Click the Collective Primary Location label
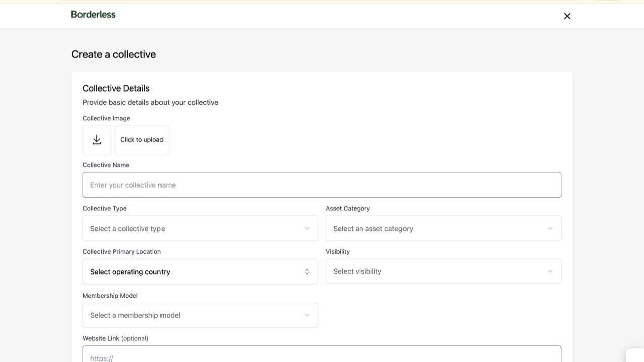644x362 pixels. (122, 252)
